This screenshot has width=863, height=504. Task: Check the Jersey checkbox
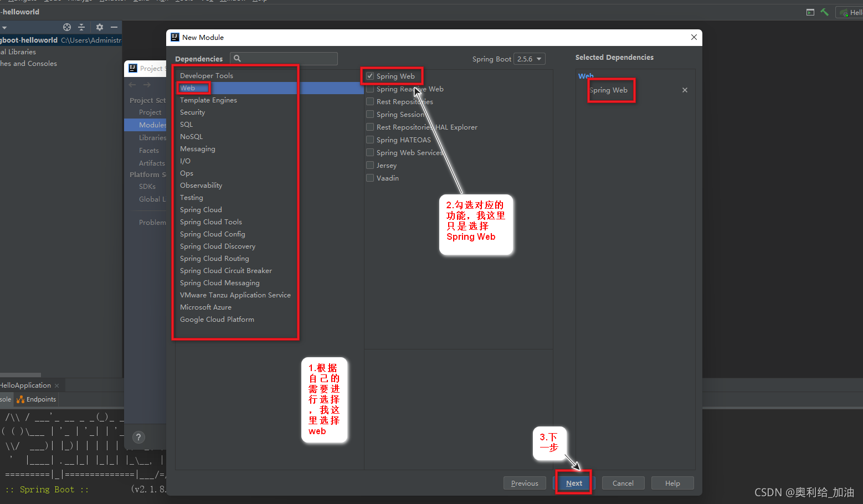click(x=370, y=165)
